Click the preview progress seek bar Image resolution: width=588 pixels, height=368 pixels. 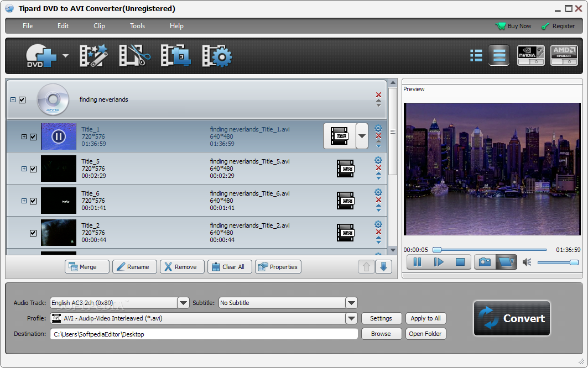[490, 250]
